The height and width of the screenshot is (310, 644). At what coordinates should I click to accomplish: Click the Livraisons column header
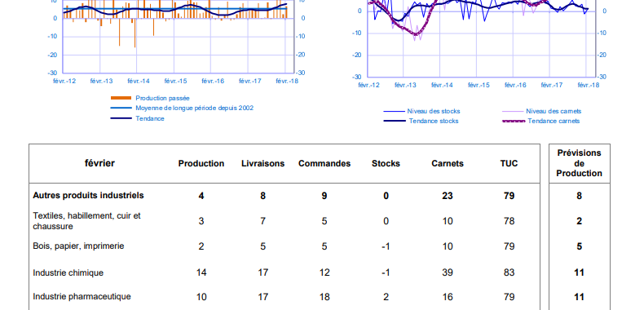(262, 164)
